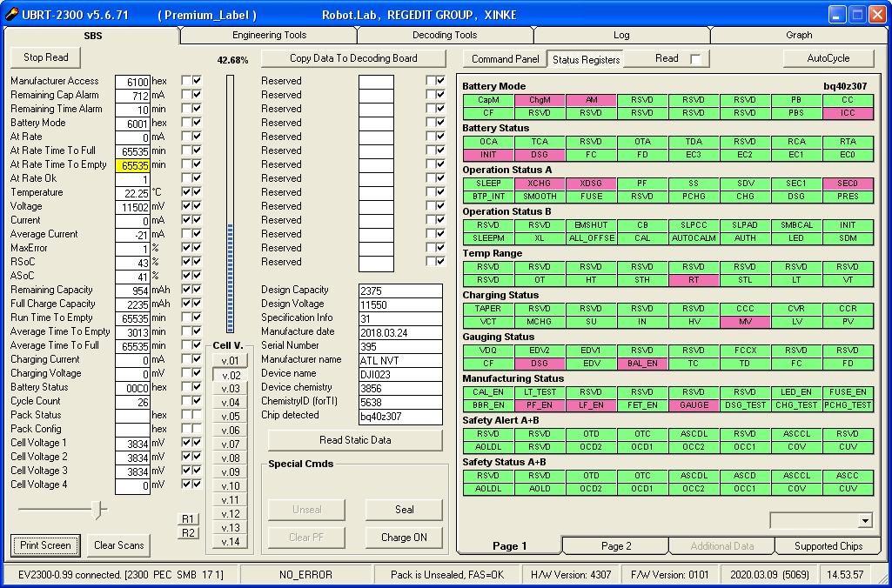The height and width of the screenshot is (588, 892).
Task: Clear the scans
Action: [119, 545]
